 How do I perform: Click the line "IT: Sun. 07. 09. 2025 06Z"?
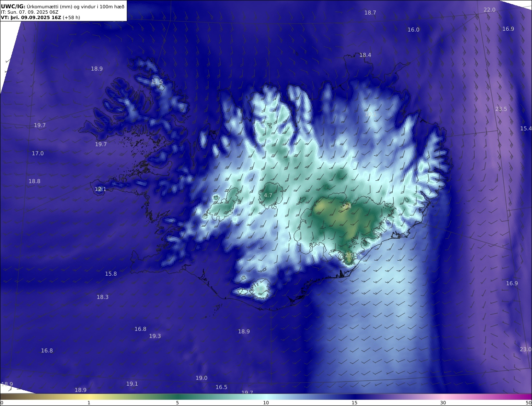30,12
